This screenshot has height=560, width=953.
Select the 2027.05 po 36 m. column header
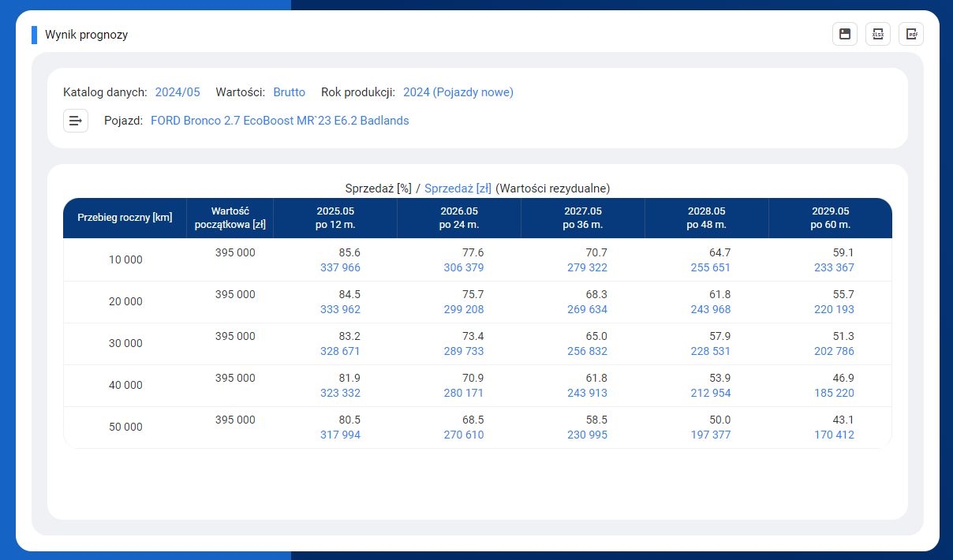pos(583,218)
